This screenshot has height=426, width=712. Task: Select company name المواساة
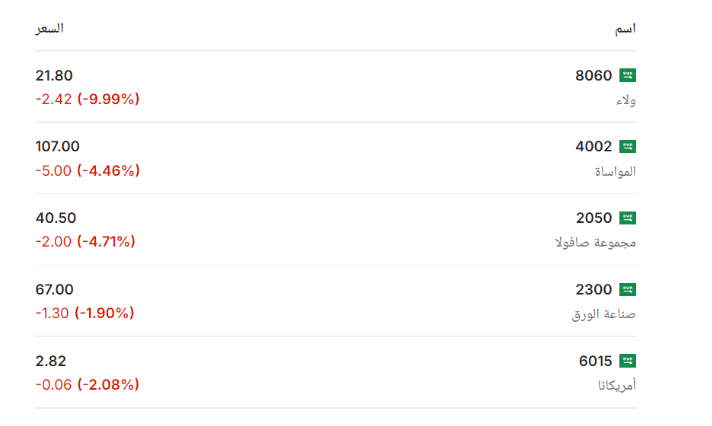(x=615, y=172)
